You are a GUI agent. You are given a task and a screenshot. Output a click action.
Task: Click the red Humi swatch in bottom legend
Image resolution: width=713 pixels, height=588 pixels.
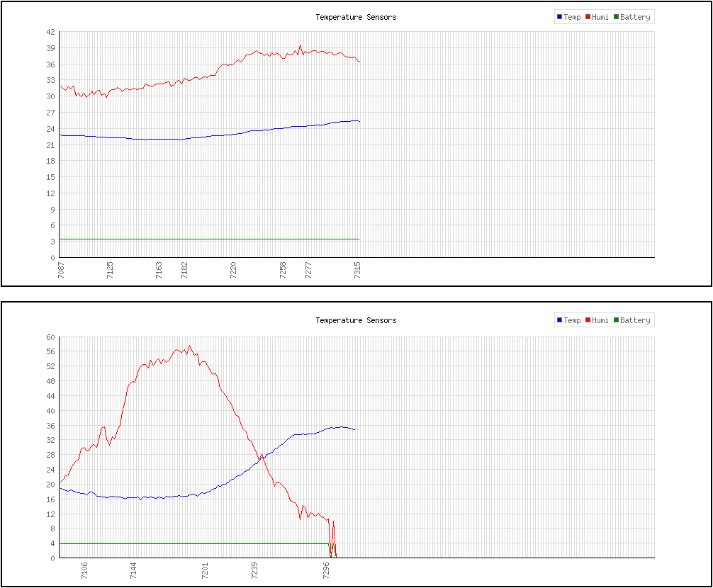588,320
